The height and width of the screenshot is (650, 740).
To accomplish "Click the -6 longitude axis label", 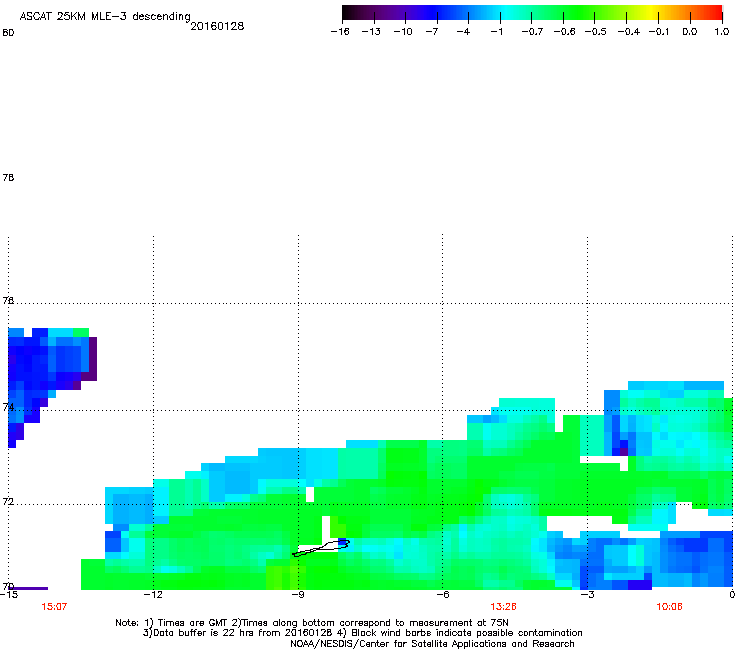I will pyautogui.click(x=442, y=595).
